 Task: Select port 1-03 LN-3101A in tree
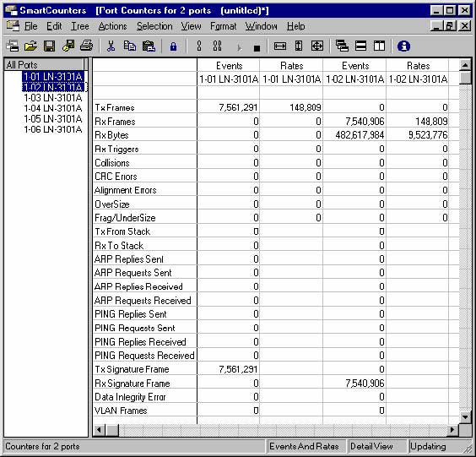pos(53,98)
